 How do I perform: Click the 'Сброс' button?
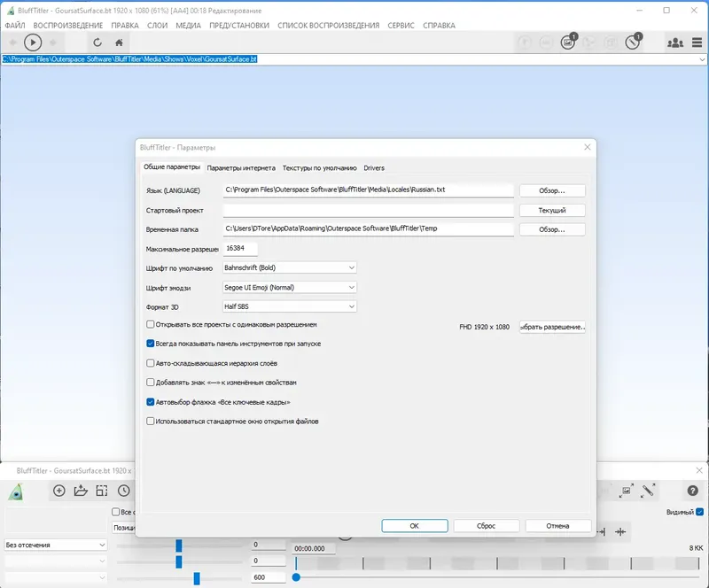coord(486,526)
